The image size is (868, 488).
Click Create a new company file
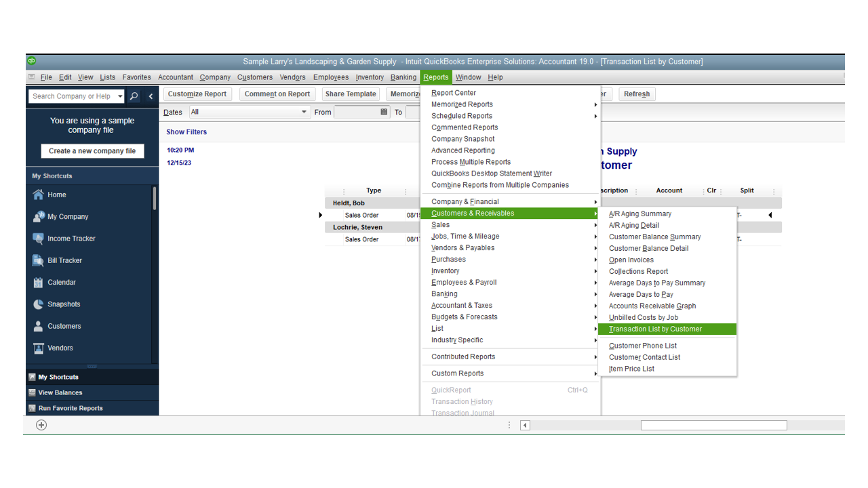click(x=92, y=151)
